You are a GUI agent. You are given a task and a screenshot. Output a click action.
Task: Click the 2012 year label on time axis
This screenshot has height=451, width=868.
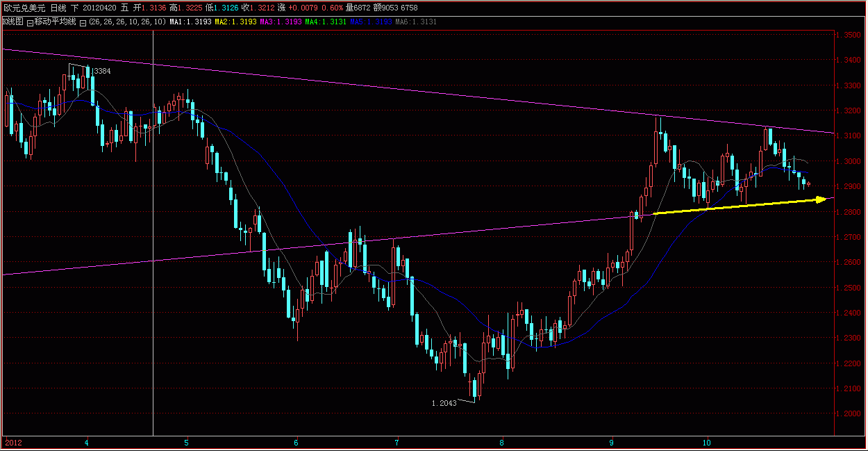pos(13,442)
